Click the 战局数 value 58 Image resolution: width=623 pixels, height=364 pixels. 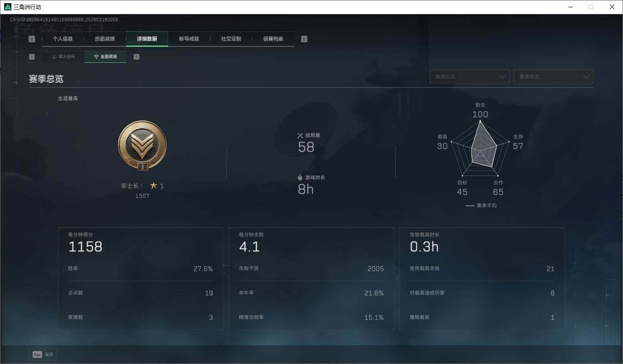[306, 147]
